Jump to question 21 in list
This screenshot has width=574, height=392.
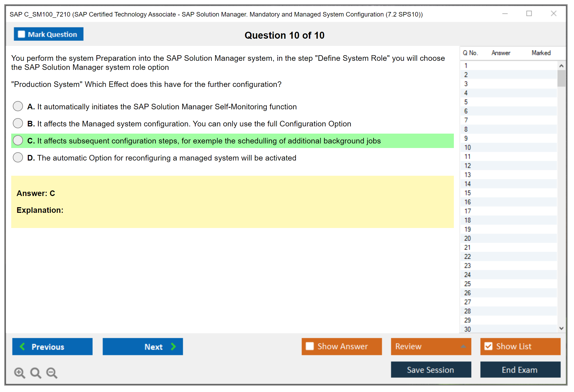click(467, 247)
